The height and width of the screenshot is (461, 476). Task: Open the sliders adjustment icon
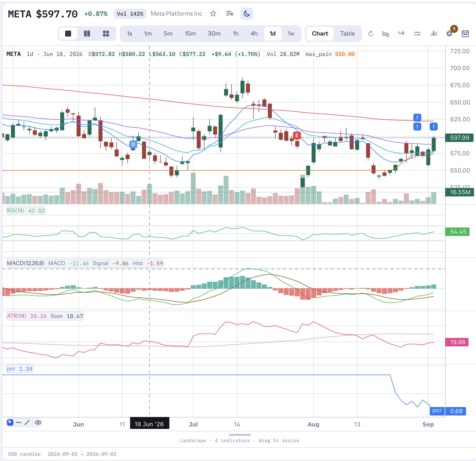[x=417, y=34]
